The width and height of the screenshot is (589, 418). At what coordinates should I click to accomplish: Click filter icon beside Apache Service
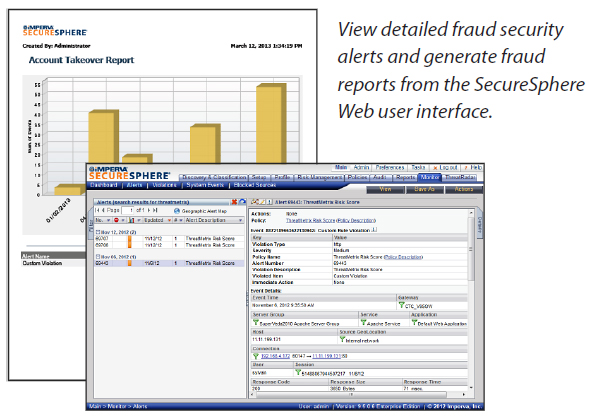coord(363,323)
